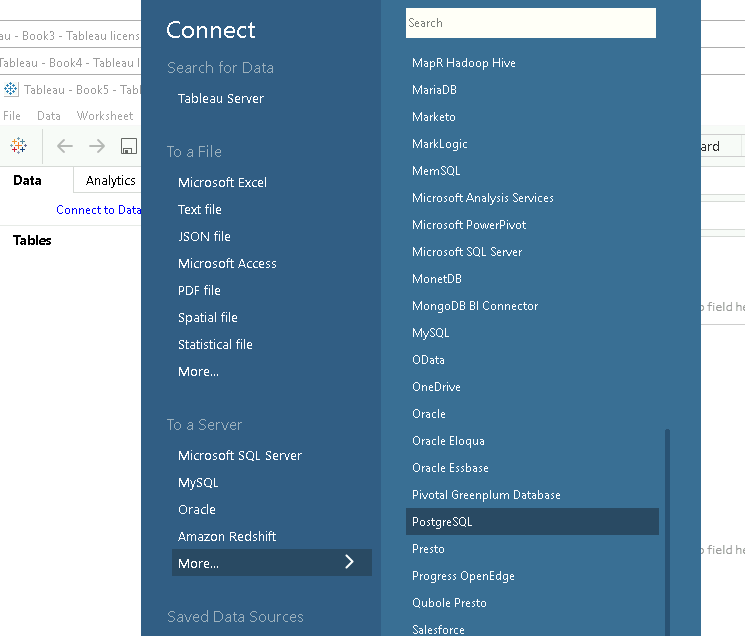The height and width of the screenshot is (636, 745).
Task: Click the Tableau Book5 window icon
Action: (10, 89)
